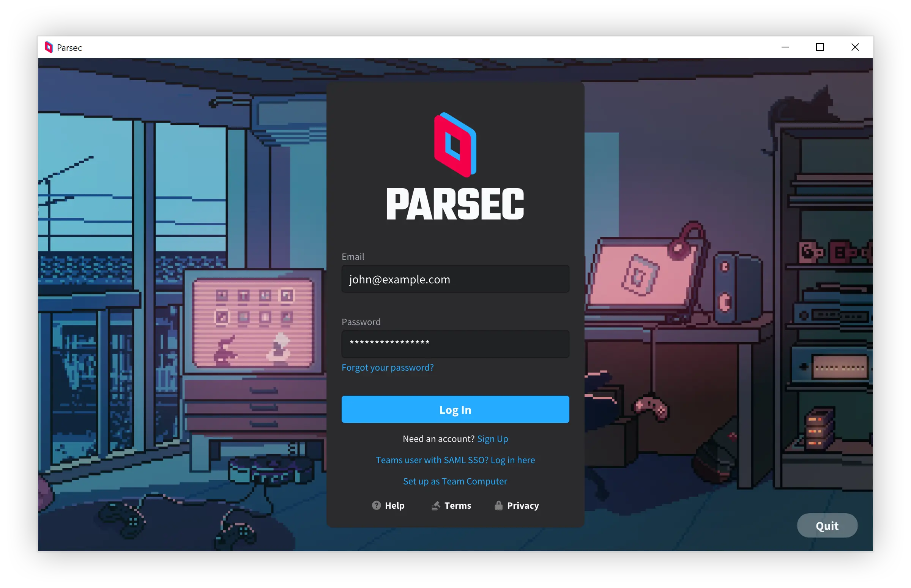Minimize the Parsec window
This screenshot has height=588, width=911.
(x=785, y=47)
